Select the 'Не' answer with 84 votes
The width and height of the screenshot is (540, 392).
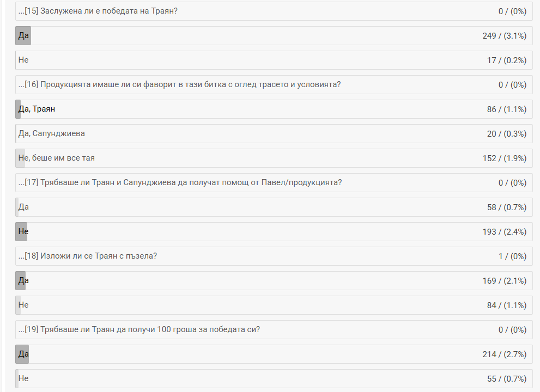point(23,305)
